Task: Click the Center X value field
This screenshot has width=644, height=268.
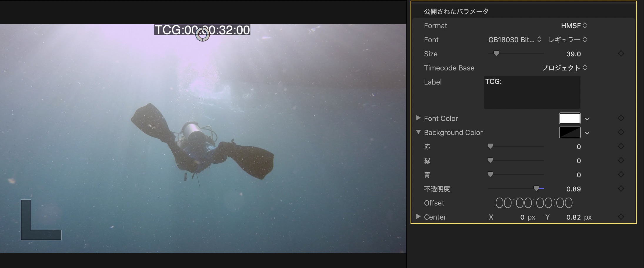Action: (522, 217)
